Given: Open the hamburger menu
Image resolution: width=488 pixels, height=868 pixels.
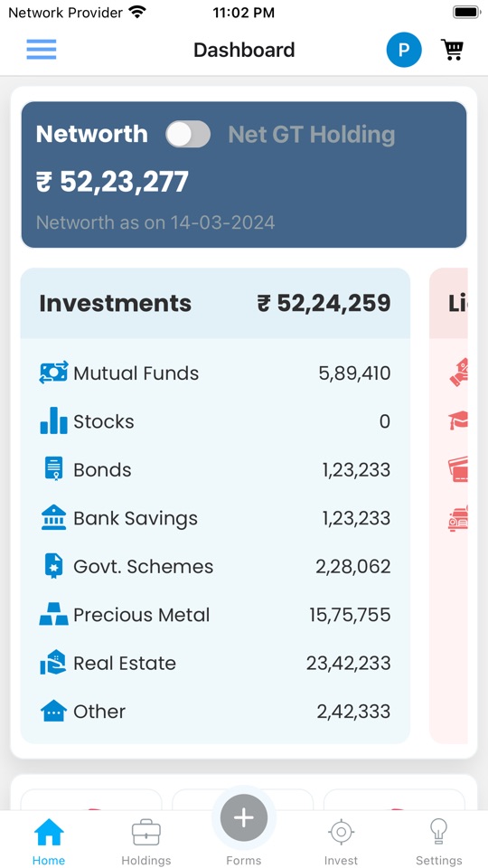Looking at the screenshot, I should [42, 50].
